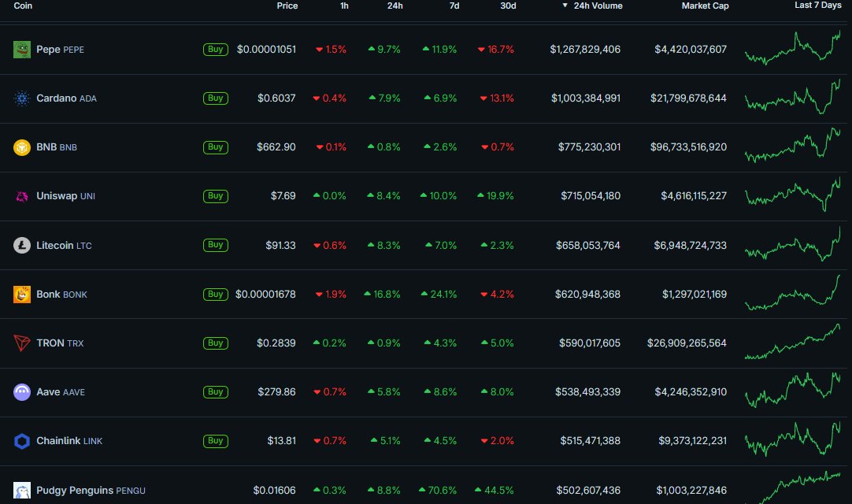Click Chainlink's market cap $9,373,122,231

[x=693, y=441]
